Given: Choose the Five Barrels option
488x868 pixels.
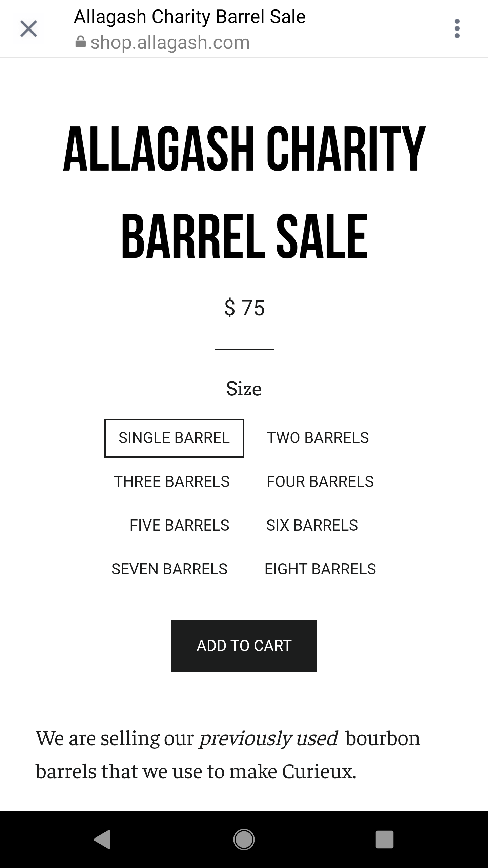Looking at the screenshot, I should tap(180, 526).
